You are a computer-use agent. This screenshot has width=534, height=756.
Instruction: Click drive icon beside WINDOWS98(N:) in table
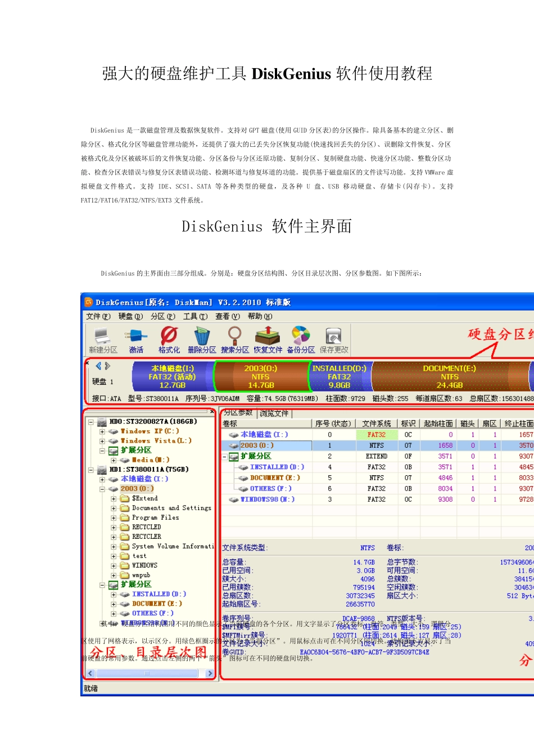(234, 499)
